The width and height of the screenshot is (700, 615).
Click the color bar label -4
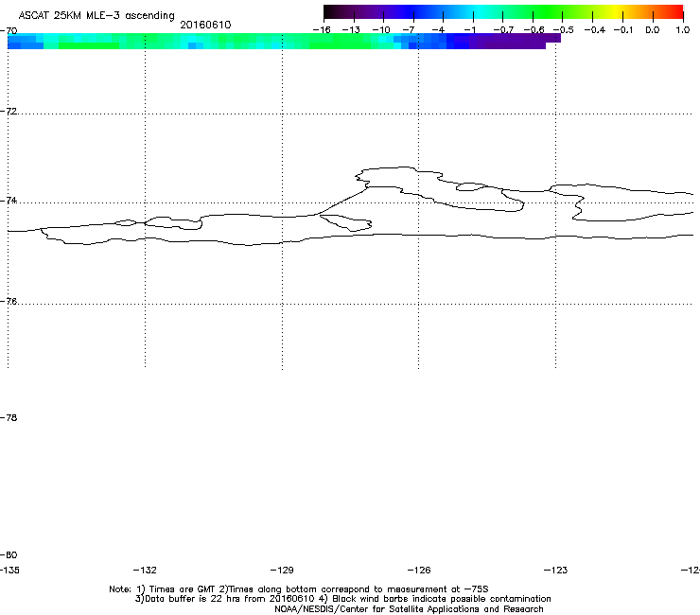438,30
